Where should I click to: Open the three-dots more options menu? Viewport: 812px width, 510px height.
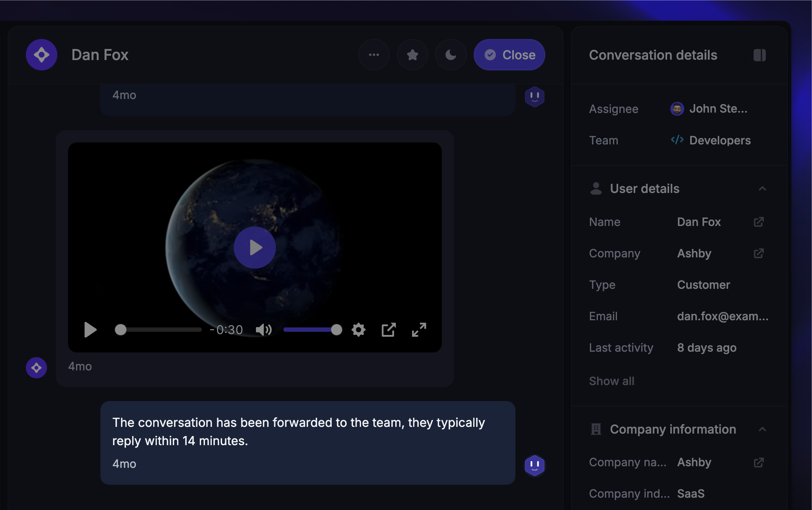(374, 55)
